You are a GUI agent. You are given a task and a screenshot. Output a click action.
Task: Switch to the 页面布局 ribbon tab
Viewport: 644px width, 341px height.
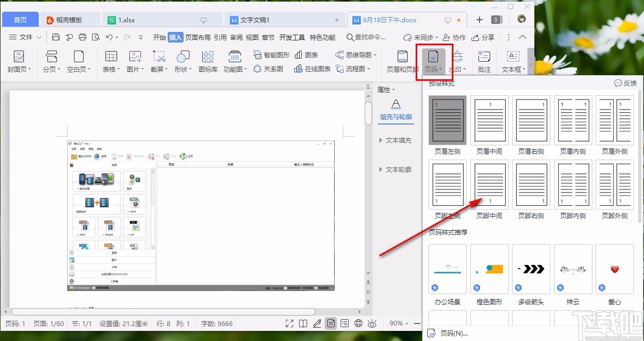pos(197,37)
